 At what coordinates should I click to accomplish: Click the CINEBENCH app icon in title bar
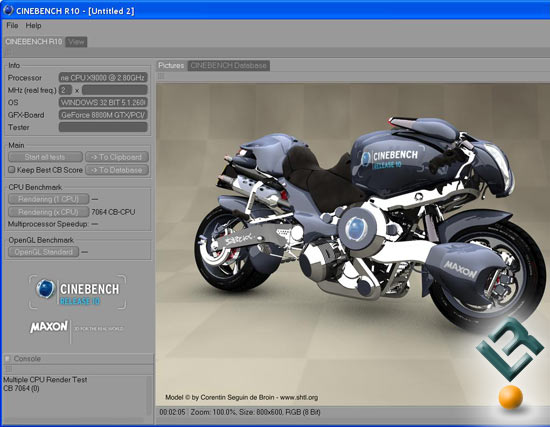click(8, 10)
